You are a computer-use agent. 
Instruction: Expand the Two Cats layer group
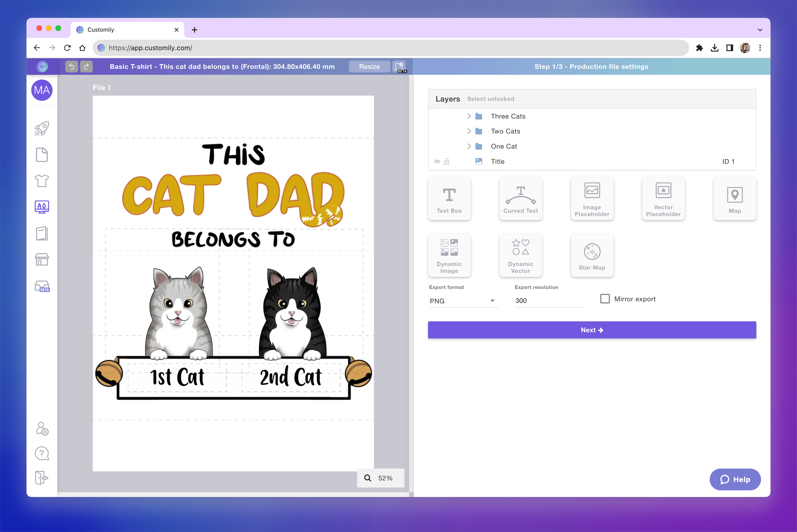[469, 131]
